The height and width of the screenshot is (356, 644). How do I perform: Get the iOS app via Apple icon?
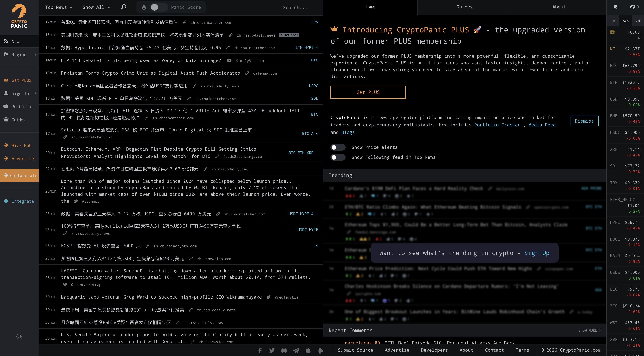[308, 350]
